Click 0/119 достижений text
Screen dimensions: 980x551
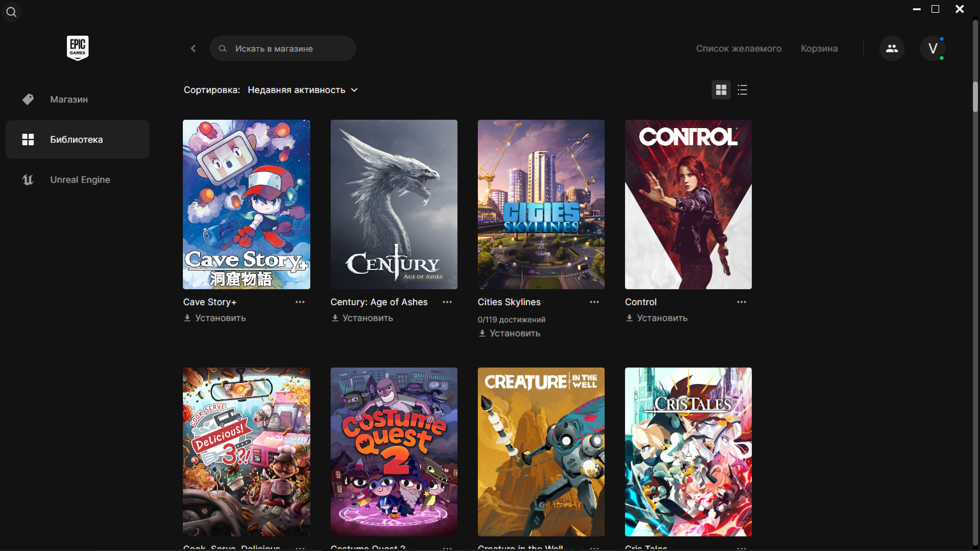coord(512,320)
